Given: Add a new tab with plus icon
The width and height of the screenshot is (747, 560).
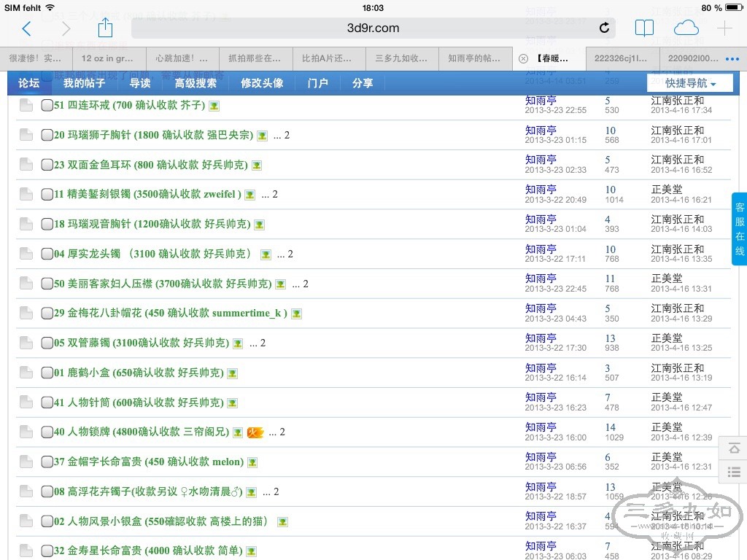Looking at the screenshot, I should coord(724,28).
